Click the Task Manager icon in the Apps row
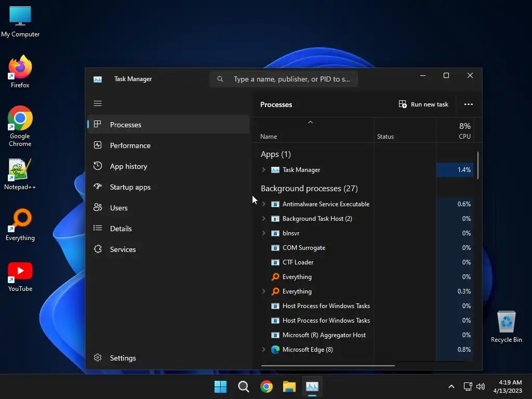Viewport: 532px width, 399px height. [275, 170]
